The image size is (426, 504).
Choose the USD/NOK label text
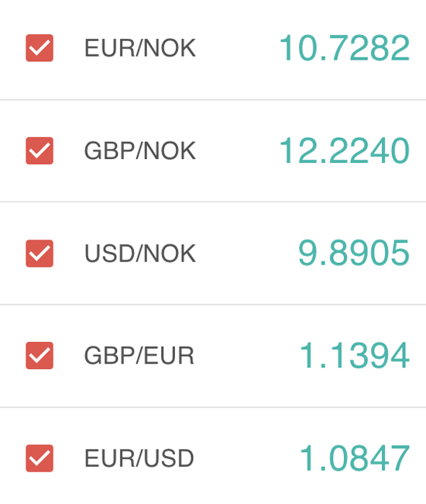click(x=140, y=254)
